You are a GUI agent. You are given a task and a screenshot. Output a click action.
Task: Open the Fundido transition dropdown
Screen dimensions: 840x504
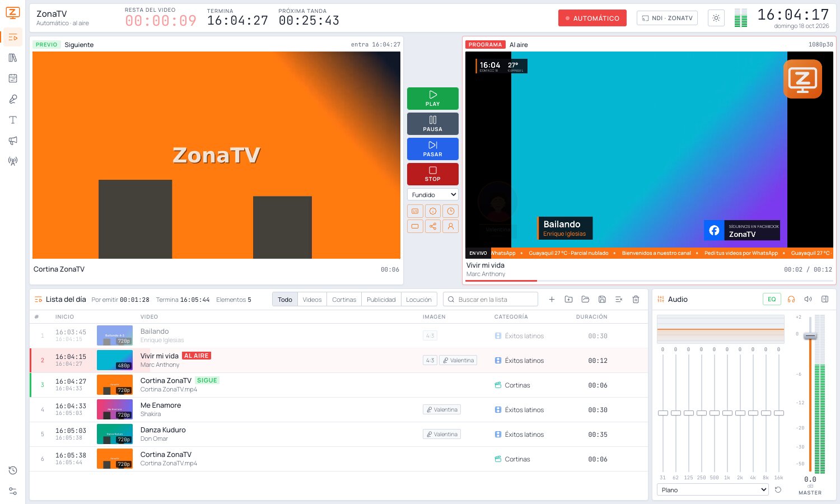[x=433, y=194]
